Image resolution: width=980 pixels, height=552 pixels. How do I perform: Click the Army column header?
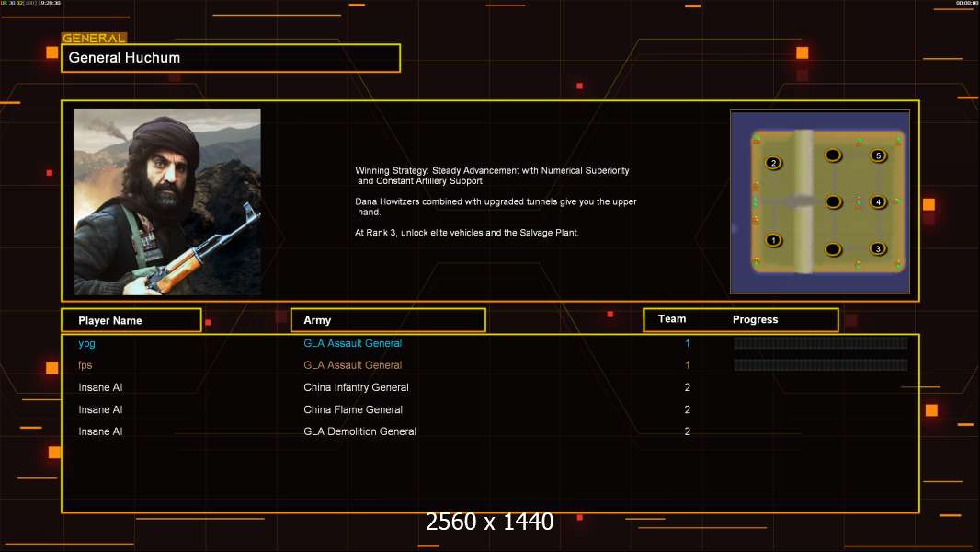click(388, 320)
